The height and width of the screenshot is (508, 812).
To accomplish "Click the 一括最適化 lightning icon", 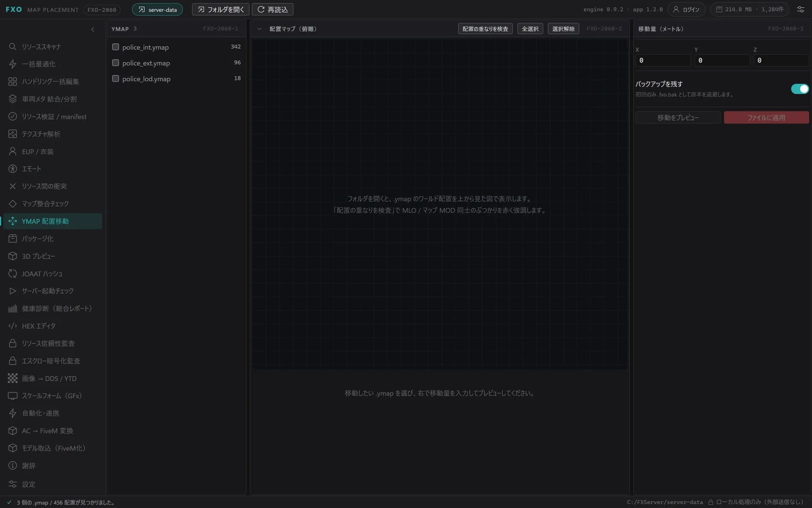I will (x=13, y=64).
